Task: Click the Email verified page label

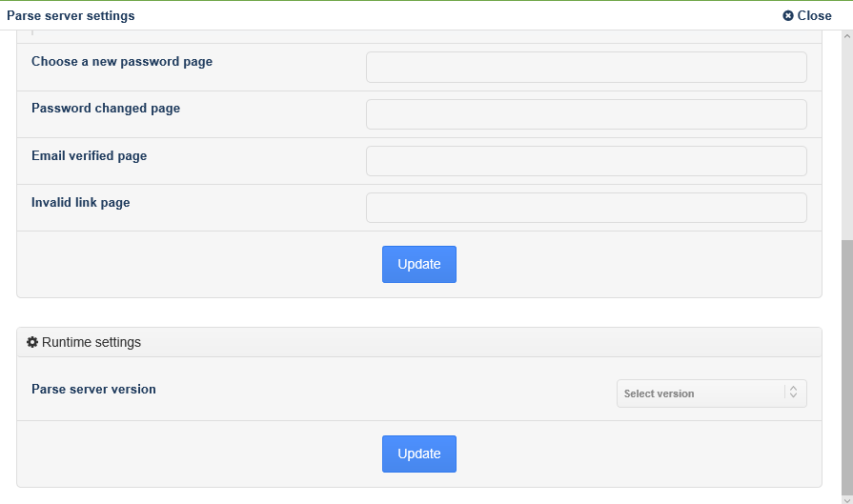Action: 90,156
